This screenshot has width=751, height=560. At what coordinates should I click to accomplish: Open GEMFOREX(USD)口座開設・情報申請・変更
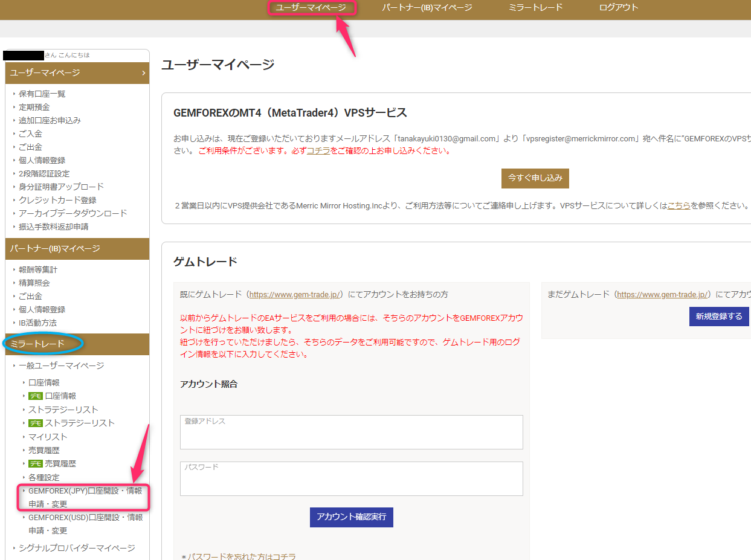[85, 524]
